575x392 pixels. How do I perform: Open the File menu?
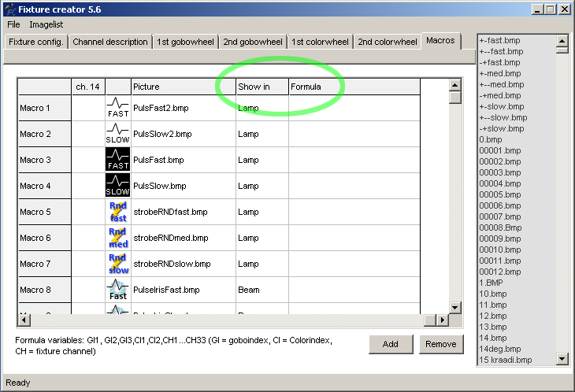(13, 24)
